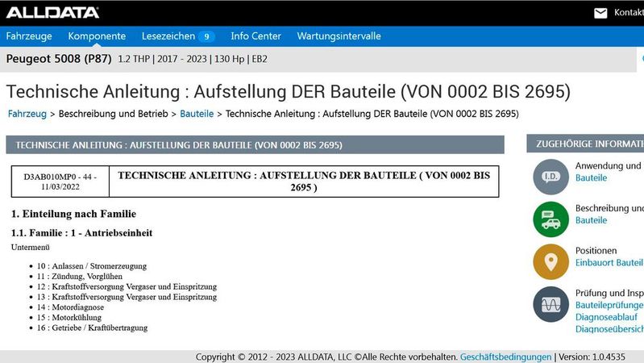This screenshot has height=363, width=644.
Task: Click the I.D. speech bubble icon
Action: click(551, 177)
